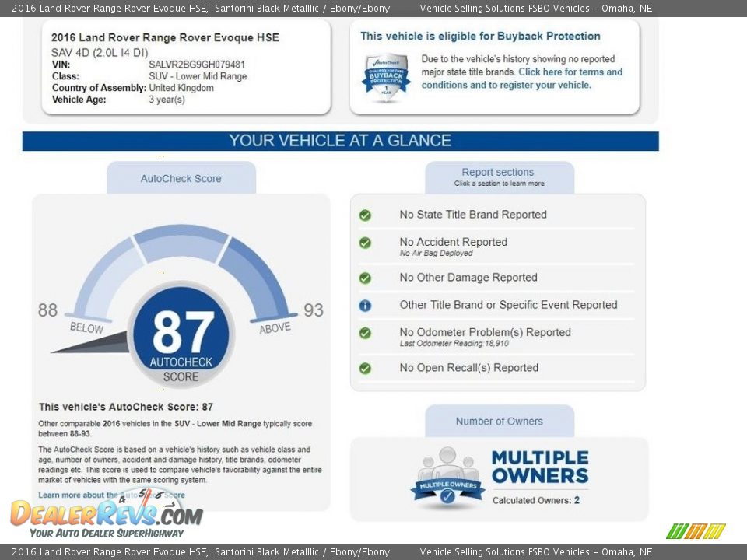Click the gauge's middle blue segment

point(181,243)
